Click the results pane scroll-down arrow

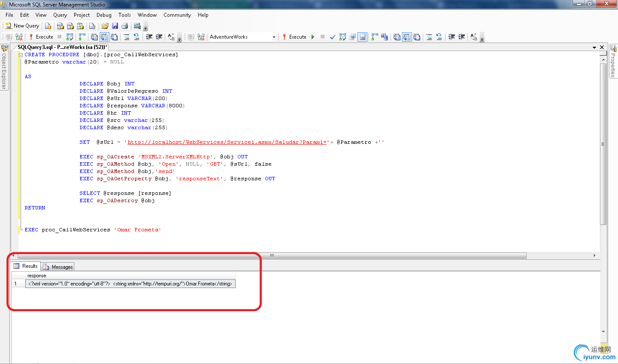603,332
